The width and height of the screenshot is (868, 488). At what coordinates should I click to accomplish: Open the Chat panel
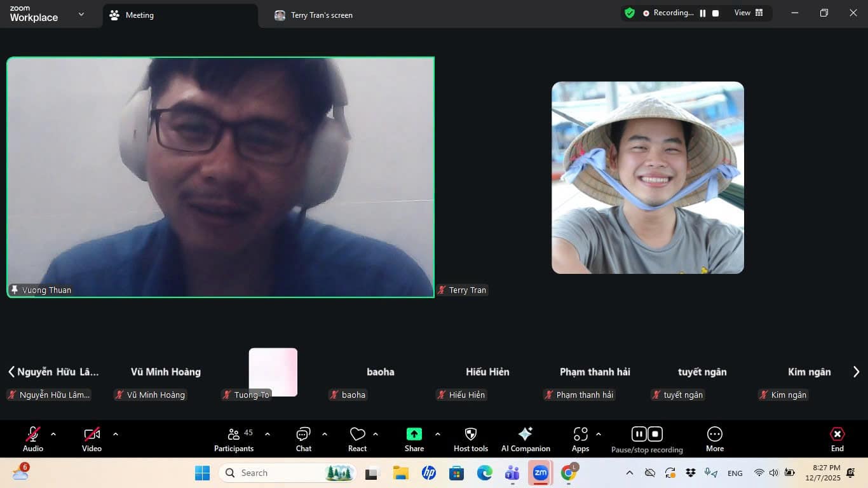(303, 435)
